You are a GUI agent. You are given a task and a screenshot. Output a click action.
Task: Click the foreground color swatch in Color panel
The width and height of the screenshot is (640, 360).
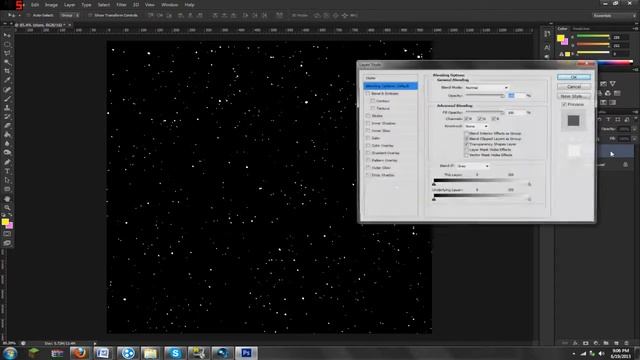point(560,38)
